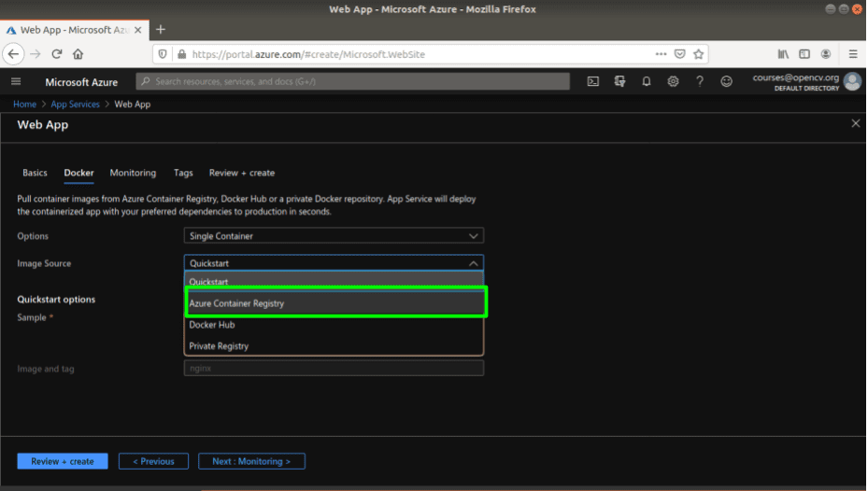Click the site security padlock icon

pyautogui.click(x=181, y=54)
